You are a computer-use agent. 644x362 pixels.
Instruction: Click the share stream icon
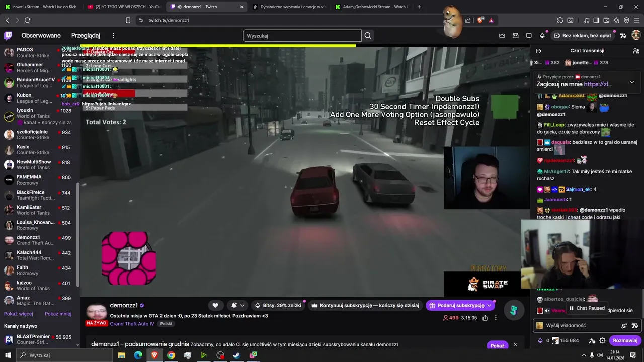(485, 318)
